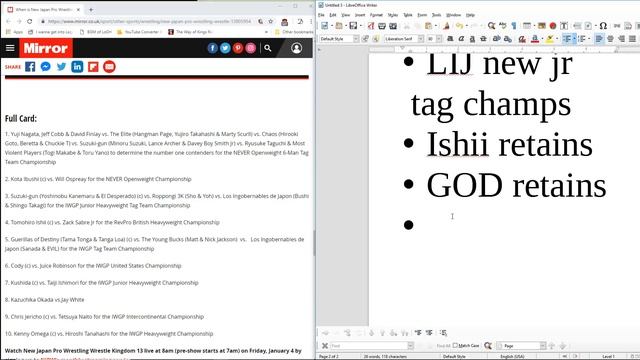Open the font color dropdown arrow
Screen dimensions: 640x360
[541, 39]
